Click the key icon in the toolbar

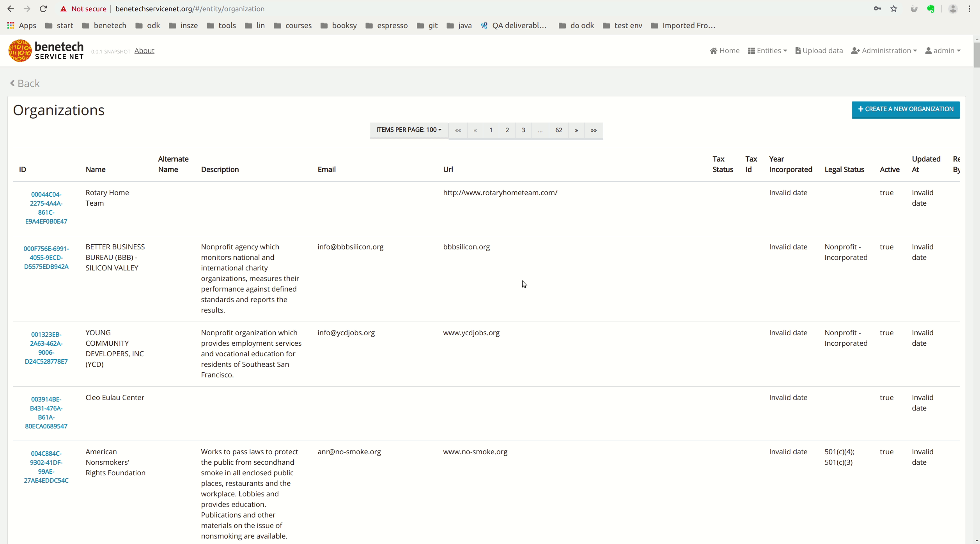click(x=877, y=9)
